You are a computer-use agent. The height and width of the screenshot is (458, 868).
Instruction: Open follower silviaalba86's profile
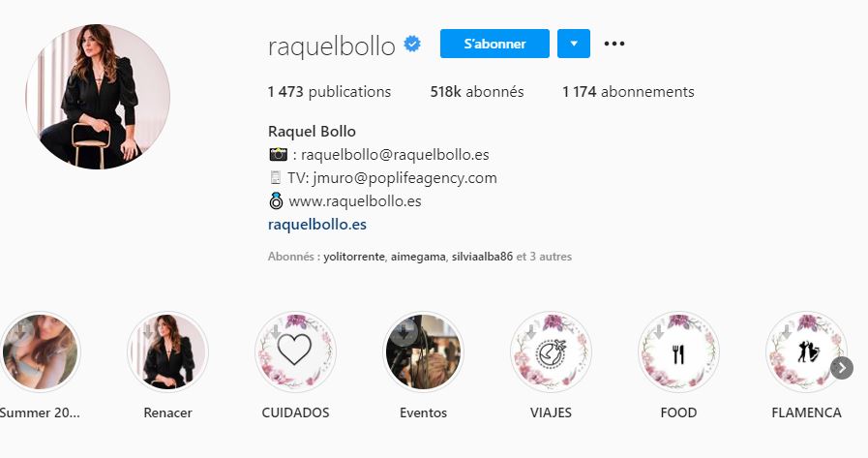tap(482, 257)
